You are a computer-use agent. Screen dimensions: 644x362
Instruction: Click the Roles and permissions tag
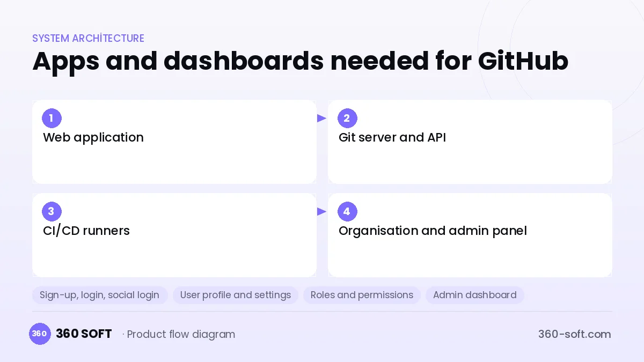[362, 295]
